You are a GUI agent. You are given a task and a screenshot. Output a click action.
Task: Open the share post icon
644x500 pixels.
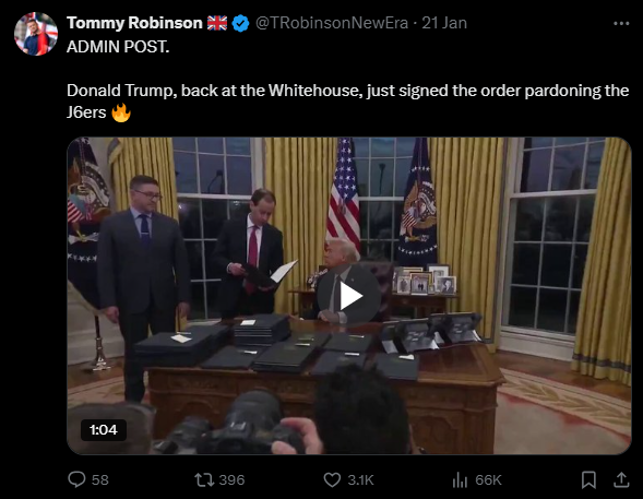click(621, 479)
